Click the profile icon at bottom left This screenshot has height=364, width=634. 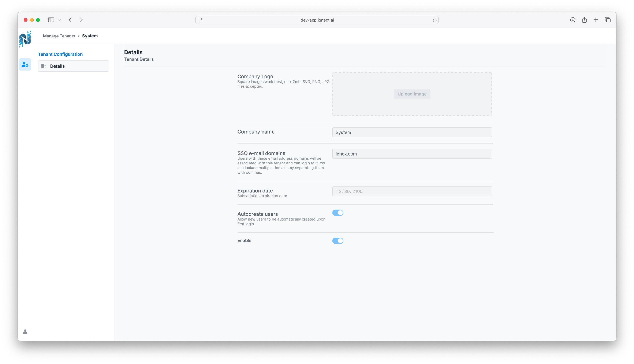click(x=25, y=331)
